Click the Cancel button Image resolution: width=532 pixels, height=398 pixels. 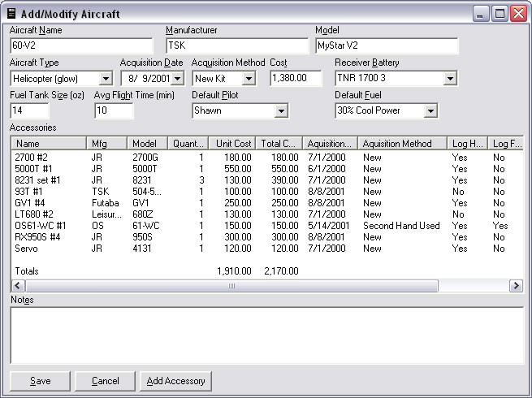point(105,381)
